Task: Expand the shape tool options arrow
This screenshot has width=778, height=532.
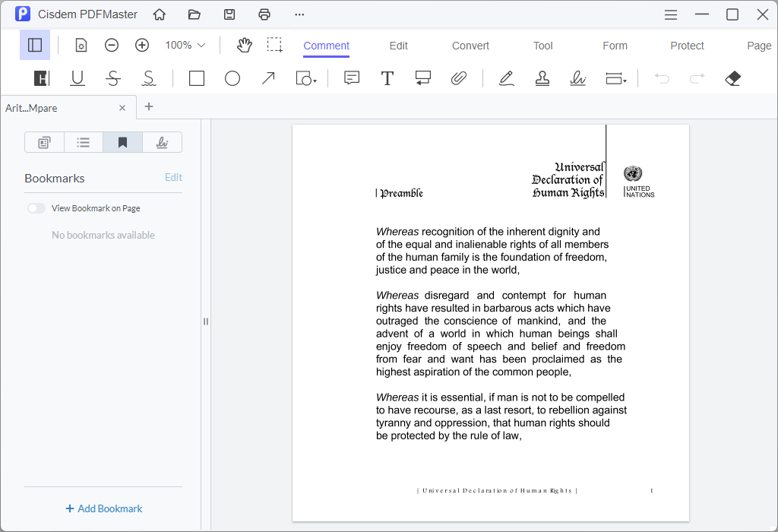Action: tap(314, 82)
